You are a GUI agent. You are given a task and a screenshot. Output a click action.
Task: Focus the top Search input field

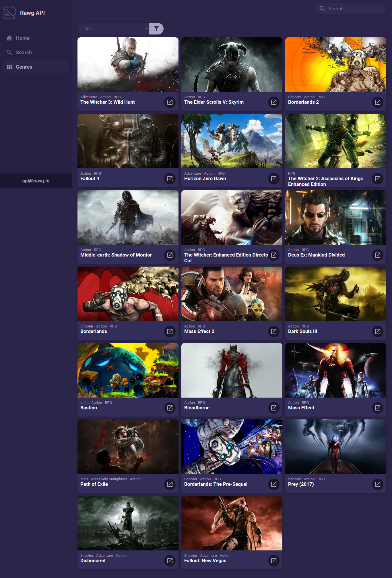tap(350, 9)
